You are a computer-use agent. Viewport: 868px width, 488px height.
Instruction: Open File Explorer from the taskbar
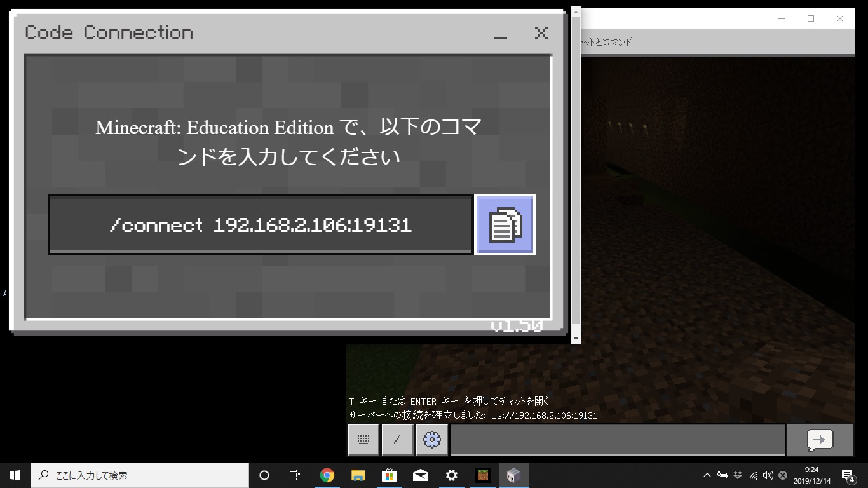[x=358, y=475]
